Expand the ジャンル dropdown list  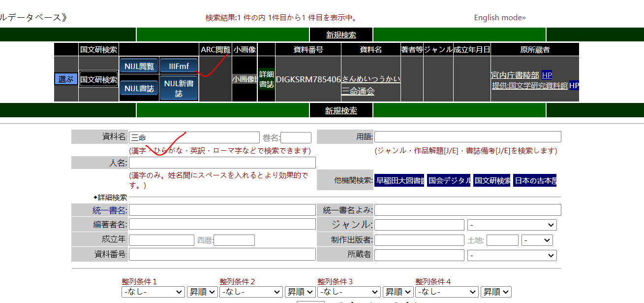tap(512, 225)
